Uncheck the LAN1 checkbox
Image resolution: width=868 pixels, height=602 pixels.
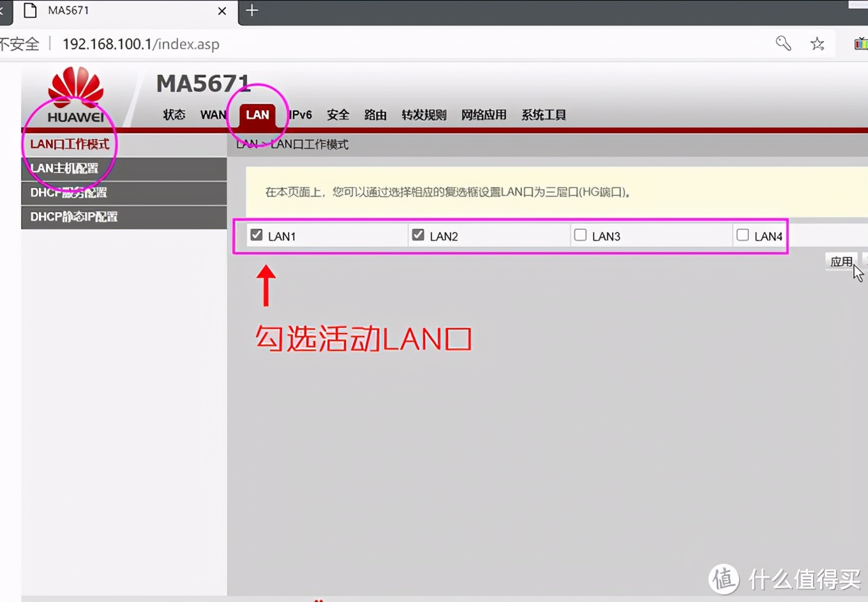click(257, 235)
